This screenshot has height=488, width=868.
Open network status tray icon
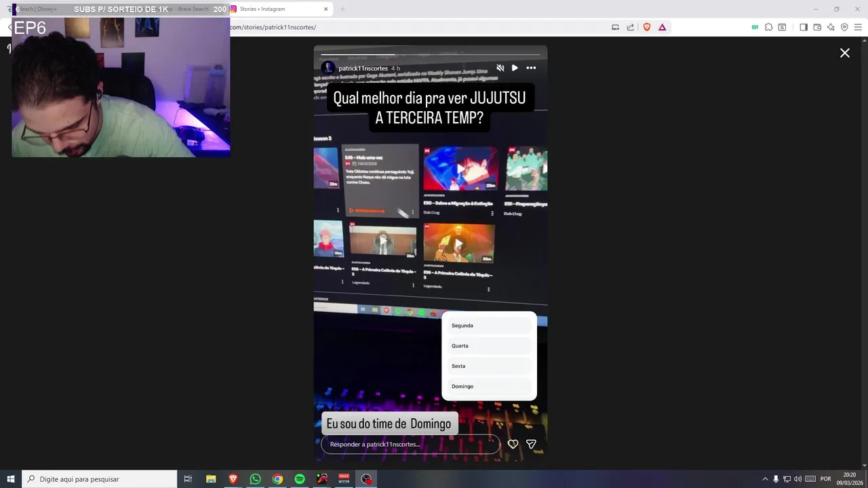point(787,479)
